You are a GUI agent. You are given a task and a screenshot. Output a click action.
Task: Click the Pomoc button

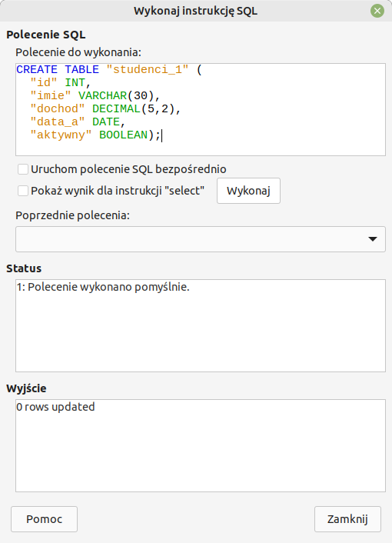tap(44, 519)
